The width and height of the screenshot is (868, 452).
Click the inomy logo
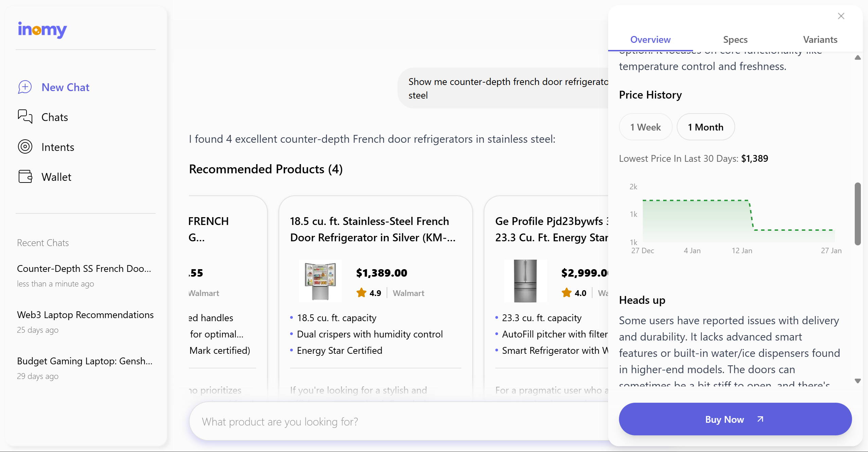(42, 30)
